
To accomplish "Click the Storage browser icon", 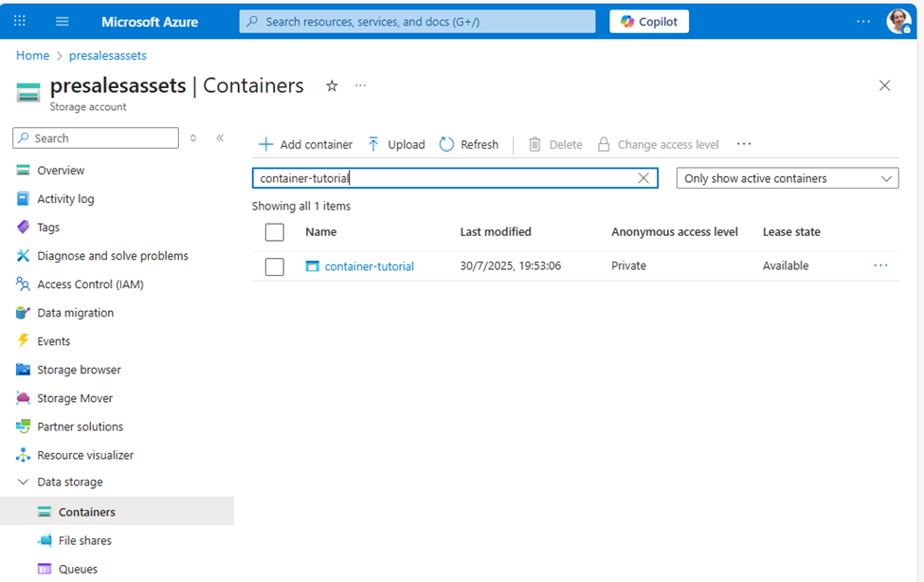I will pos(23,370).
